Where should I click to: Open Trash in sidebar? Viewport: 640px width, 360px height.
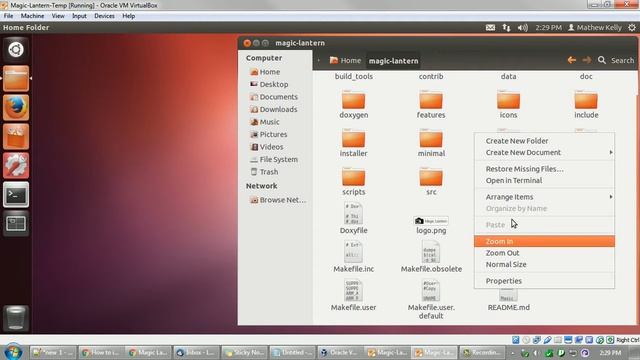click(264, 172)
